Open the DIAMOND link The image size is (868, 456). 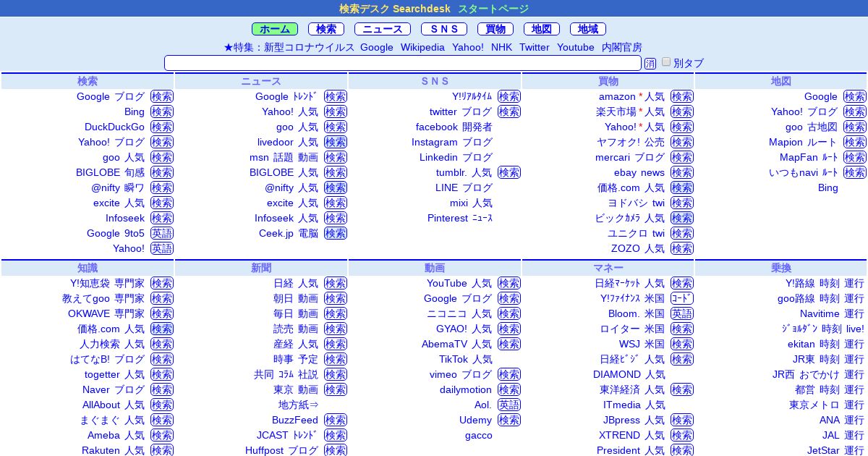coord(617,374)
